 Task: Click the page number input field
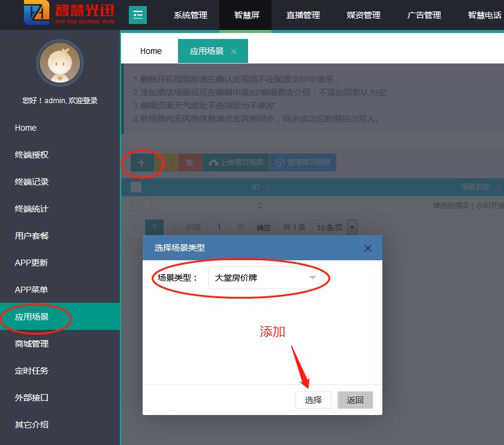tap(219, 228)
